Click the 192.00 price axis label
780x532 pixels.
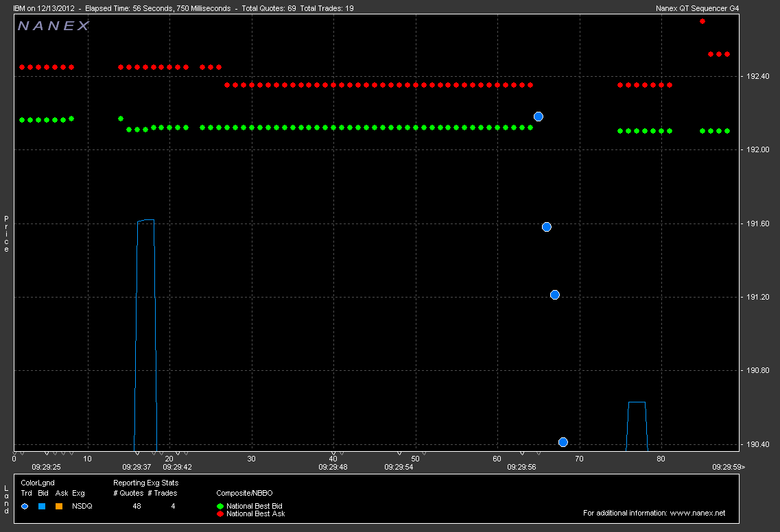pos(757,149)
